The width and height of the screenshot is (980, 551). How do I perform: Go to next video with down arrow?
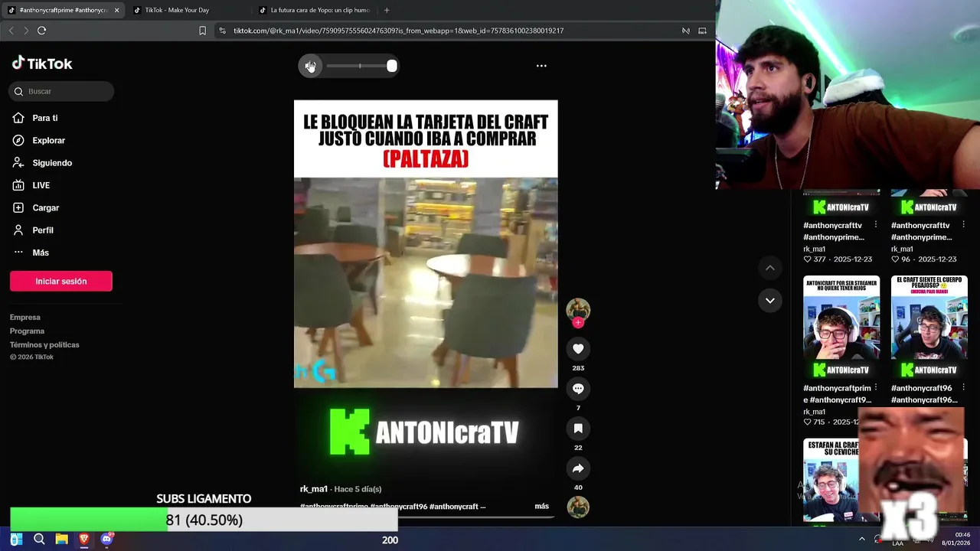click(770, 300)
